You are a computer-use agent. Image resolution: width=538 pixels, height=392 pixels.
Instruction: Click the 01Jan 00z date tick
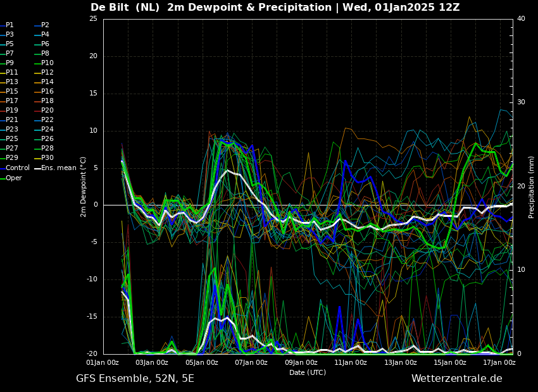(x=103, y=363)
